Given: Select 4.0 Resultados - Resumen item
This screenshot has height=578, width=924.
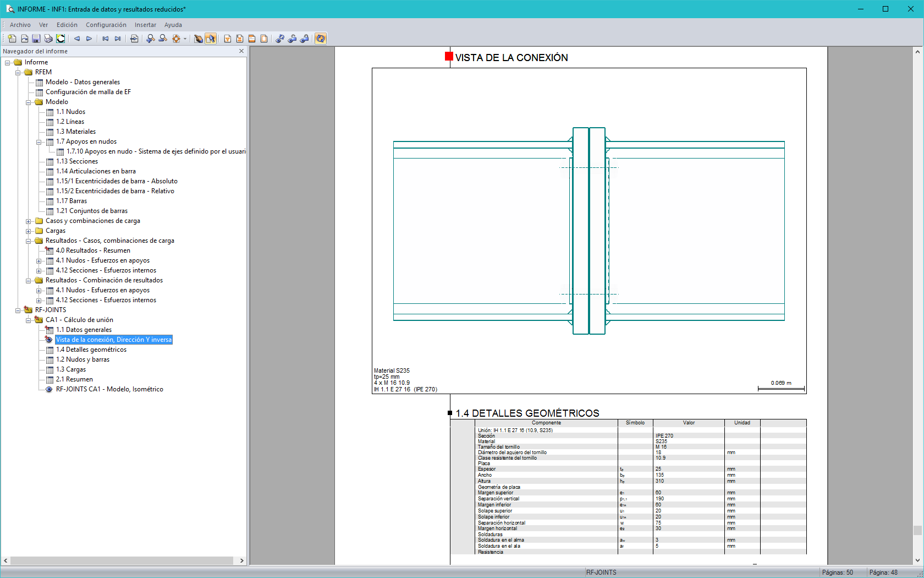Looking at the screenshot, I should point(93,250).
